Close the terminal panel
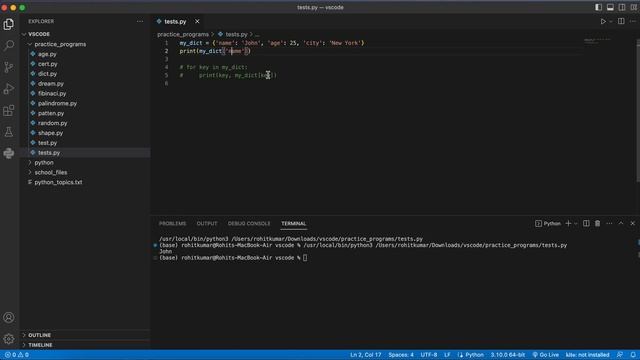 [x=633, y=223]
